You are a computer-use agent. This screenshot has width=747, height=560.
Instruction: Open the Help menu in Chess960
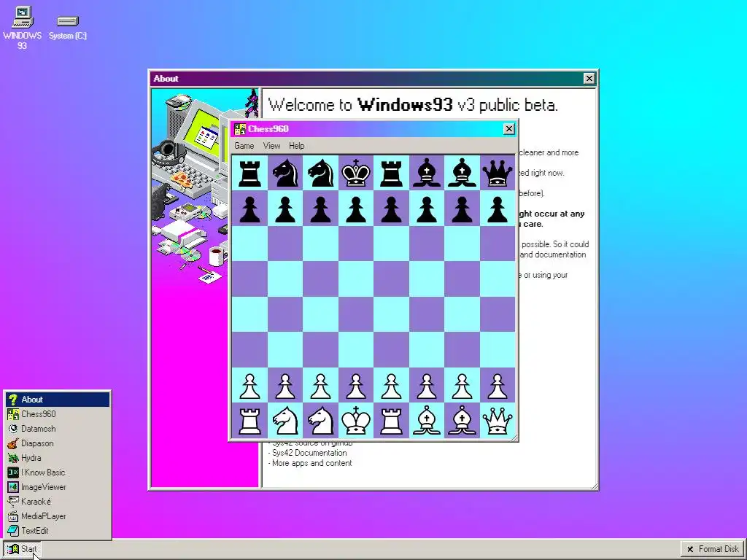296,146
